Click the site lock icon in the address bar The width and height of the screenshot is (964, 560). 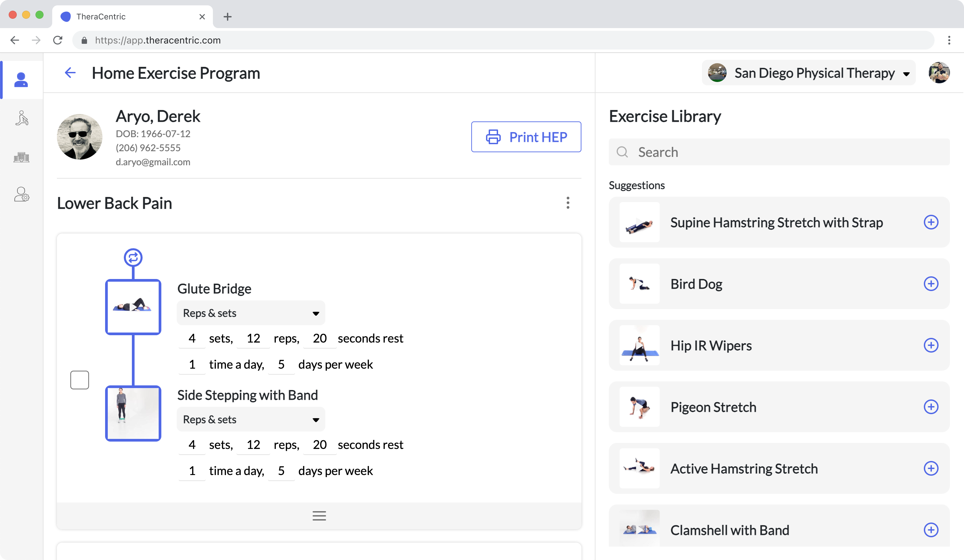[84, 40]
